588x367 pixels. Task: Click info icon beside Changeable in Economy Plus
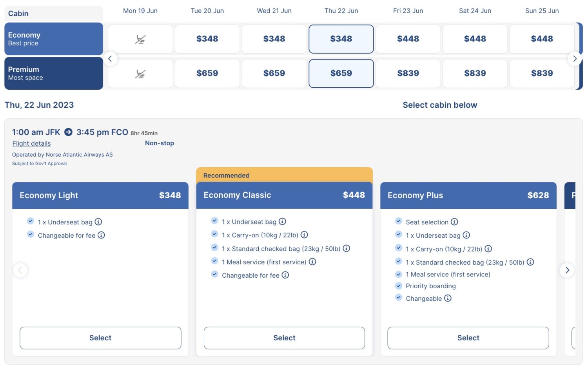click(x=448, y=298)
